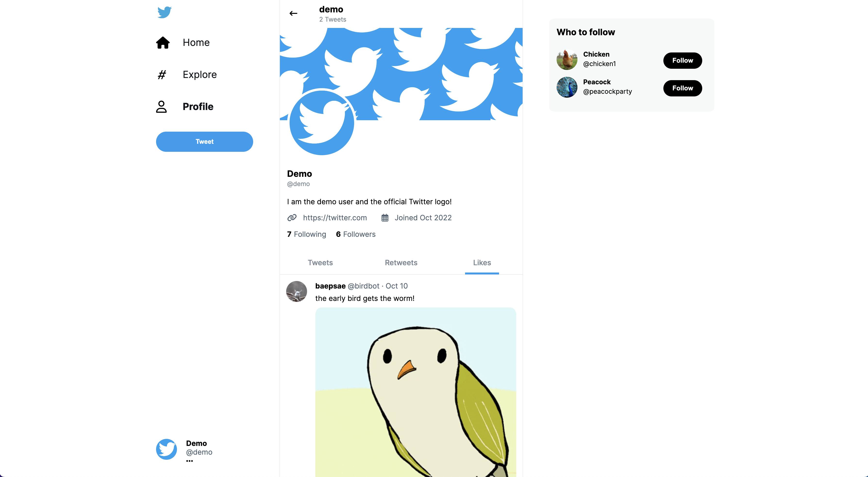Toggle the visibility of Retweets section
The height and width of the screenshot is (477, 868).
(401, 263)
